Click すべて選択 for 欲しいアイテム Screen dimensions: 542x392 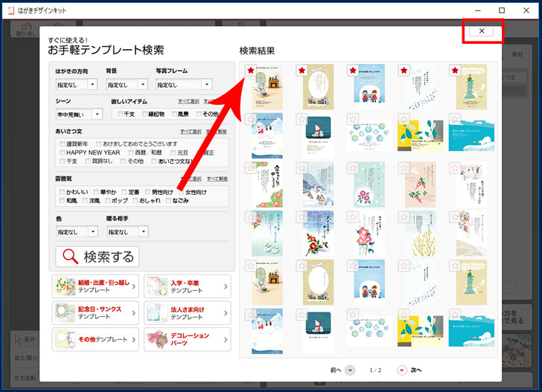click(189, 101)
